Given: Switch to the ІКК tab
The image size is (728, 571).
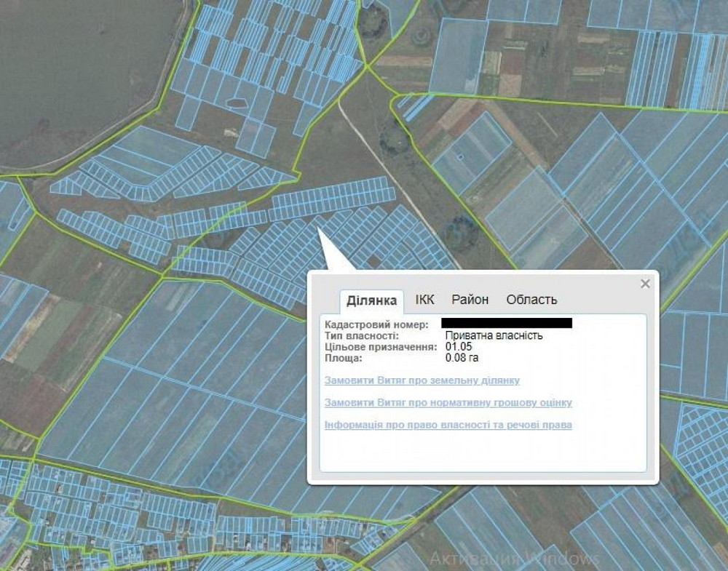Looking at the screenshot, I should pyautogui.click(x=424, y=300).
